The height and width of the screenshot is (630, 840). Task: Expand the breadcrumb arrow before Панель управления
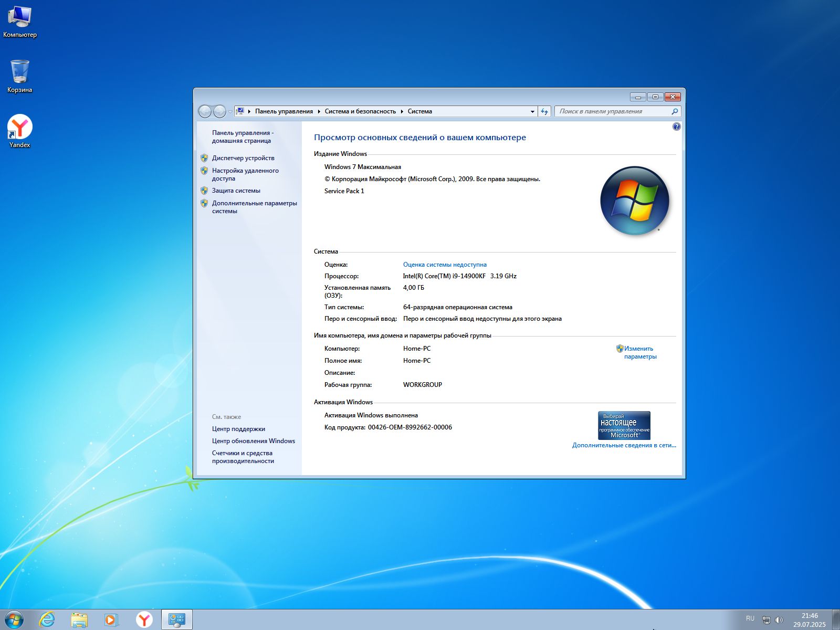[x=249, y=111]
